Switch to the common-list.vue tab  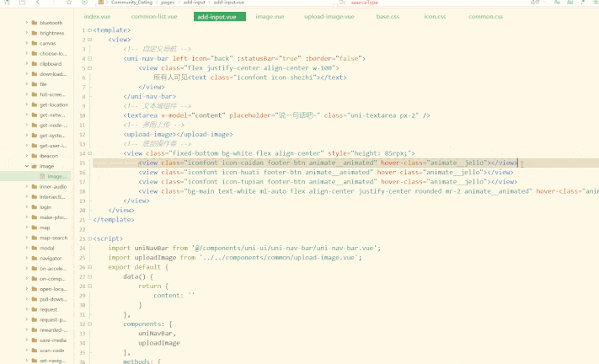(x=154, y=16)
